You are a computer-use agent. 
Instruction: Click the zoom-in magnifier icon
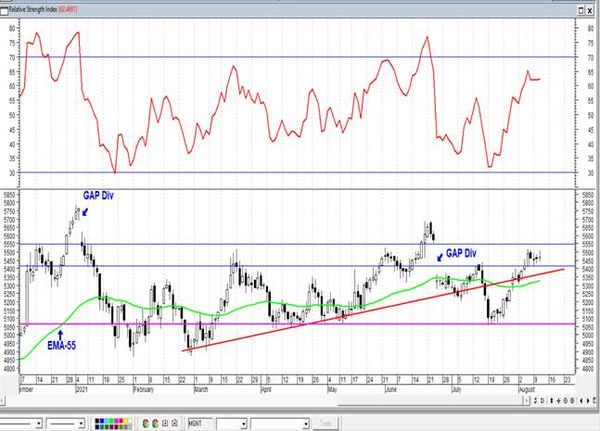tap(566, 401)
